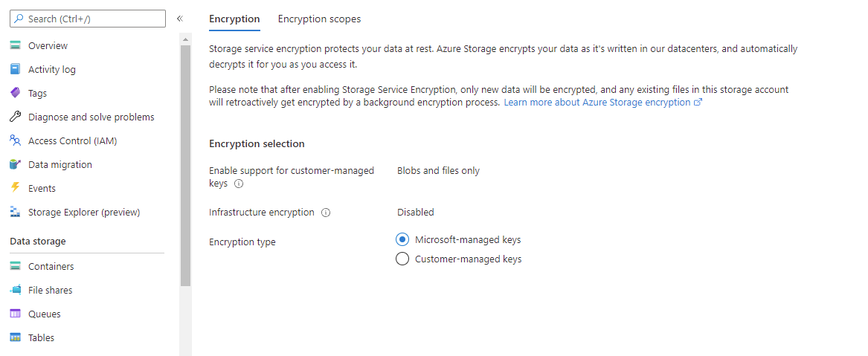The width and height of the screenshot is (868, 356).
Task: Open Learn more about Azure Storage encryption
Action: 602,103
